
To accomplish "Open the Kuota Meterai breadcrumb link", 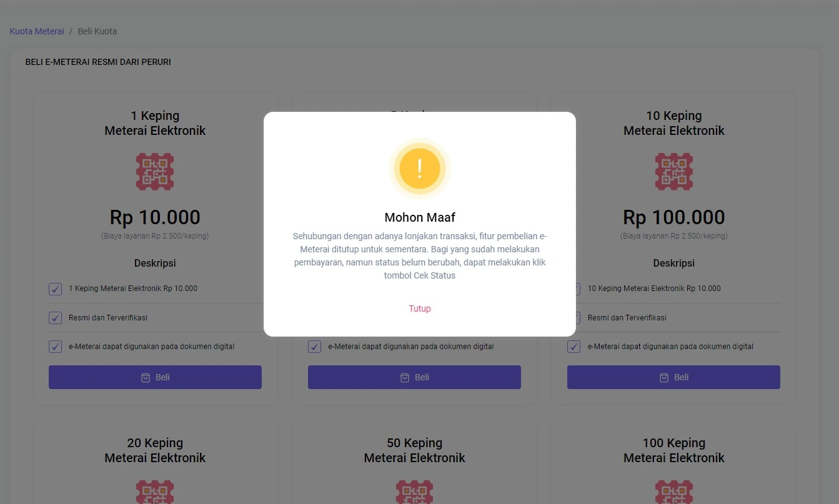I will coord(37,31).
